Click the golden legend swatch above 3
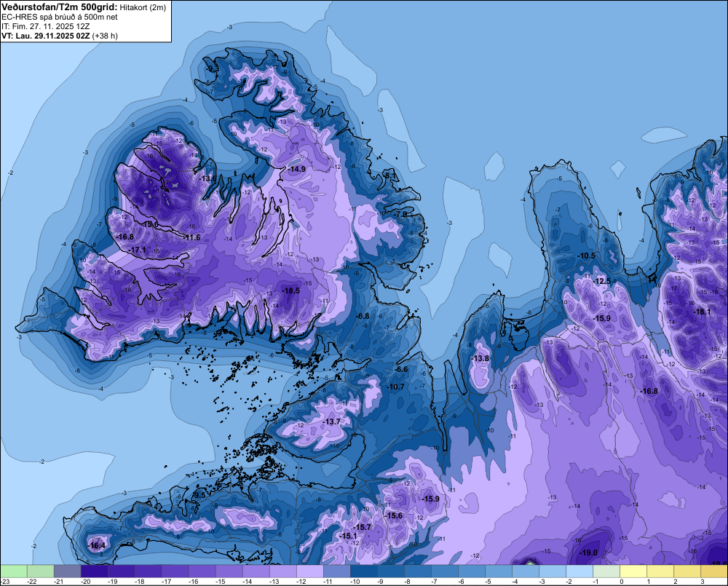This screenshot has height=586, width=728. tap(714, 571)
